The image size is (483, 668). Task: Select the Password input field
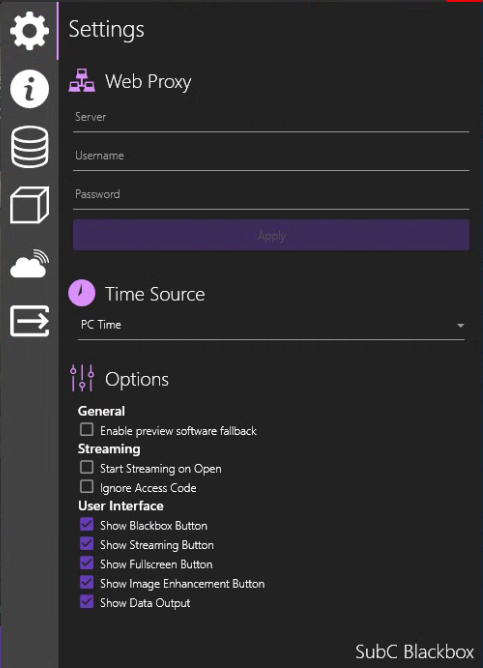(x=271, y=196)
